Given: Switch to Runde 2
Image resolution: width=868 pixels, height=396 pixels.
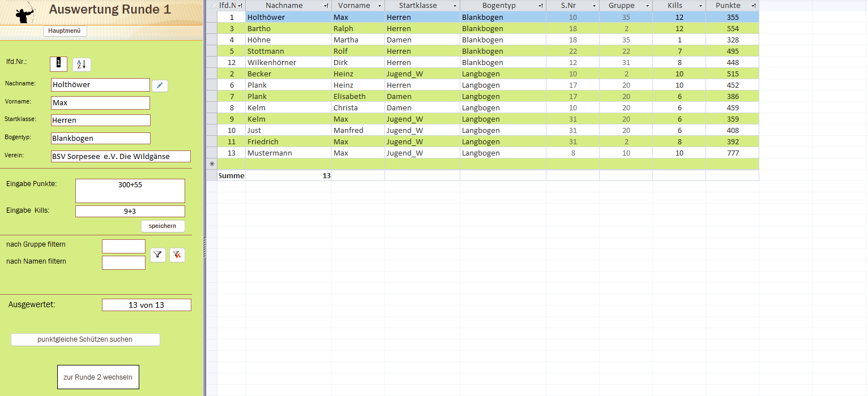Looking at the screenshot, I should click(x=97, y=377).
